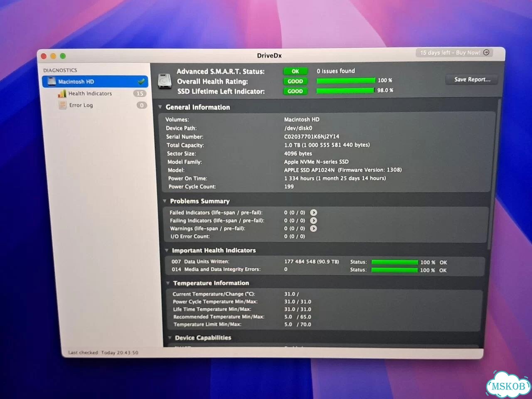Click the Health Indicators count badge 15

(x=140, y=94)
